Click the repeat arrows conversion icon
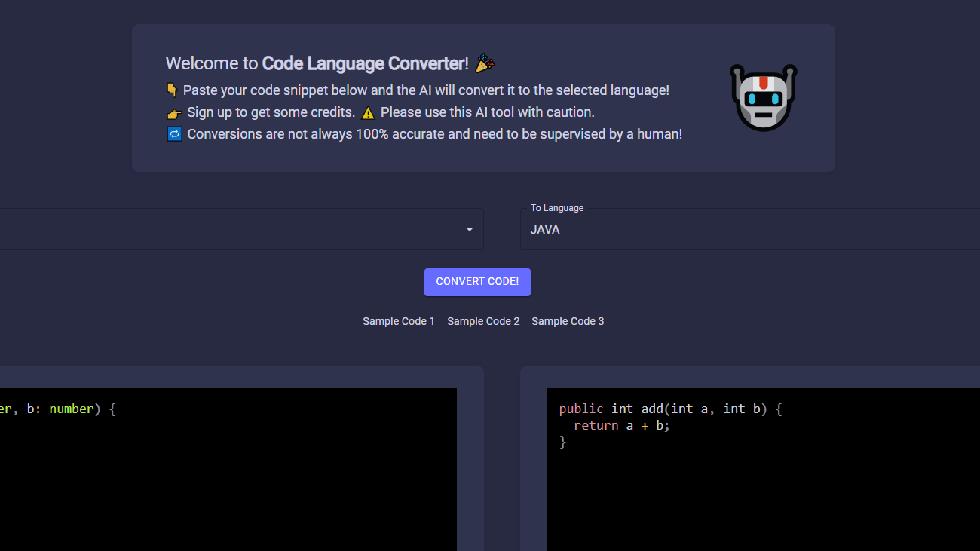Screen dimensions: 980x551 pos(174,133)
